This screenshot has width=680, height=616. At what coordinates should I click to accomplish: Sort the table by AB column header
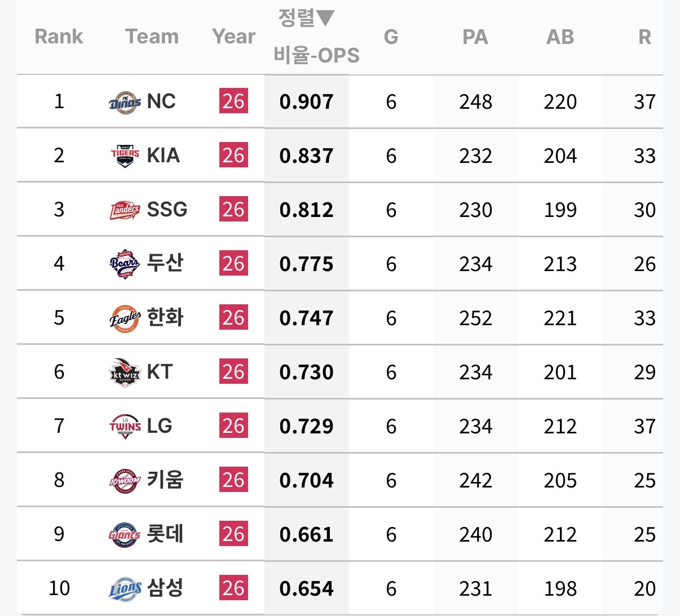560,37
